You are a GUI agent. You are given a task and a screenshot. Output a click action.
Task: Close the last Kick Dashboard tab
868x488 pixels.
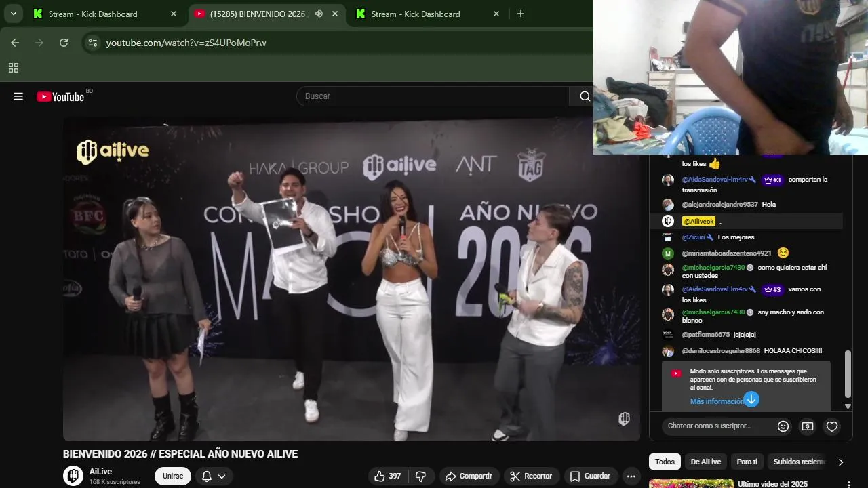496,14
